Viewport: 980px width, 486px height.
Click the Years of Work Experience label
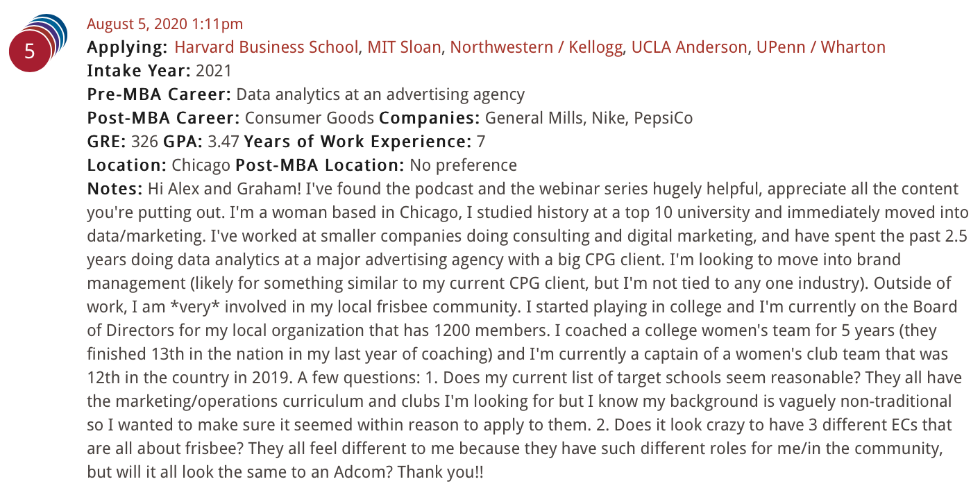(358, 142)
